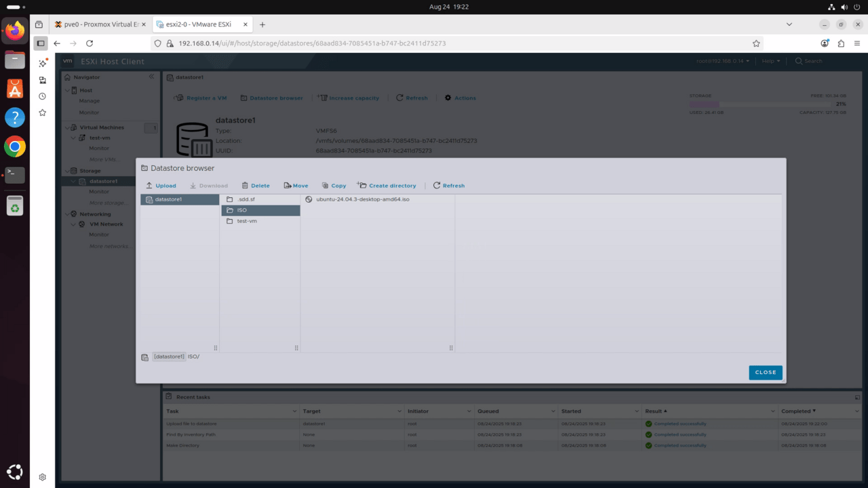This screenshot has height=488, width=868.
Task: Collapse the VM Network tree node
Action: (x=75, y=224)
